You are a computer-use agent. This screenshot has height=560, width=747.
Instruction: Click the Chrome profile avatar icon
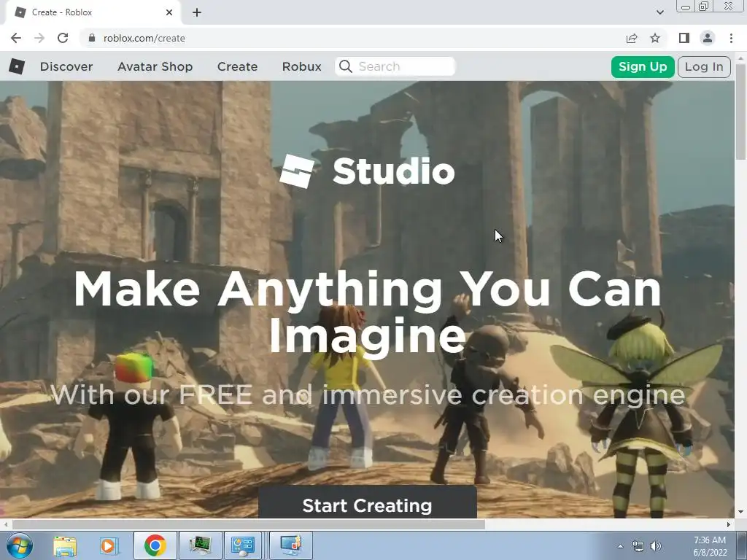coord(708,38)
